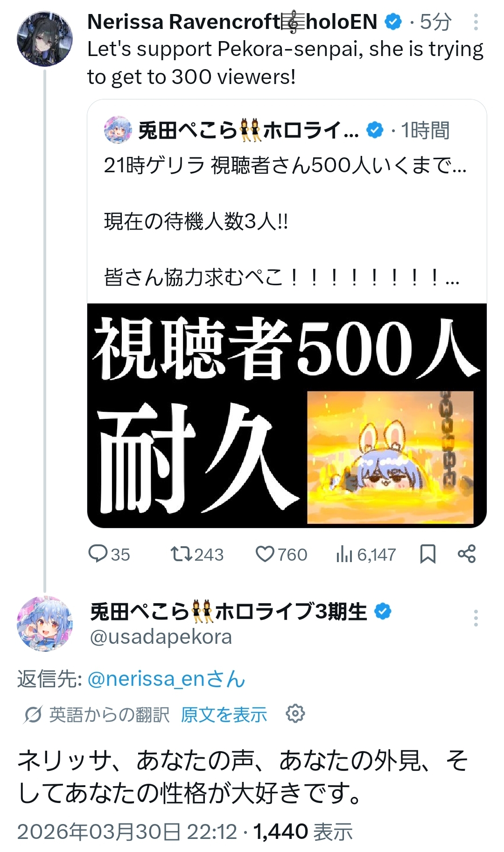
Task: Open the @usadapekora handle
Action: tap(161, 637)
